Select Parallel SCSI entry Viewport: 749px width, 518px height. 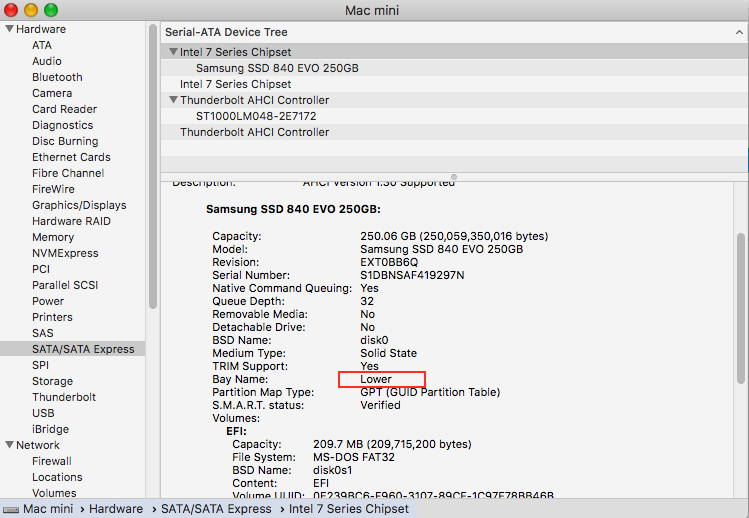tap(65, 285)
